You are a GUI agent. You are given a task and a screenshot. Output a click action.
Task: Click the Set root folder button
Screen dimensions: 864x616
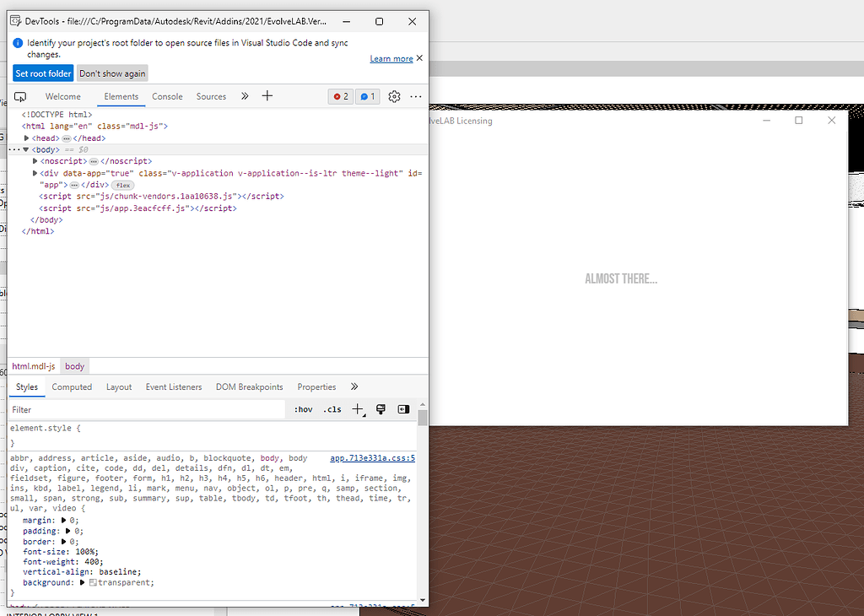tap(43, 73)
